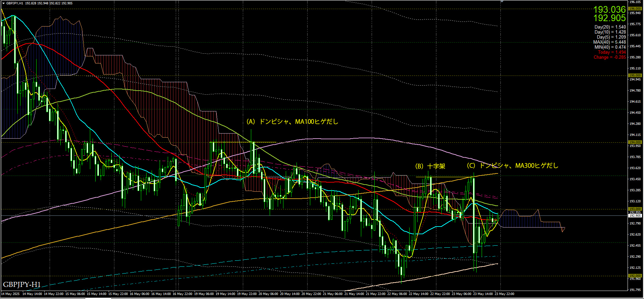Click the GBPJPY-H1 watermark label at bottom left

pyautogui.click(x=22, y=285)
